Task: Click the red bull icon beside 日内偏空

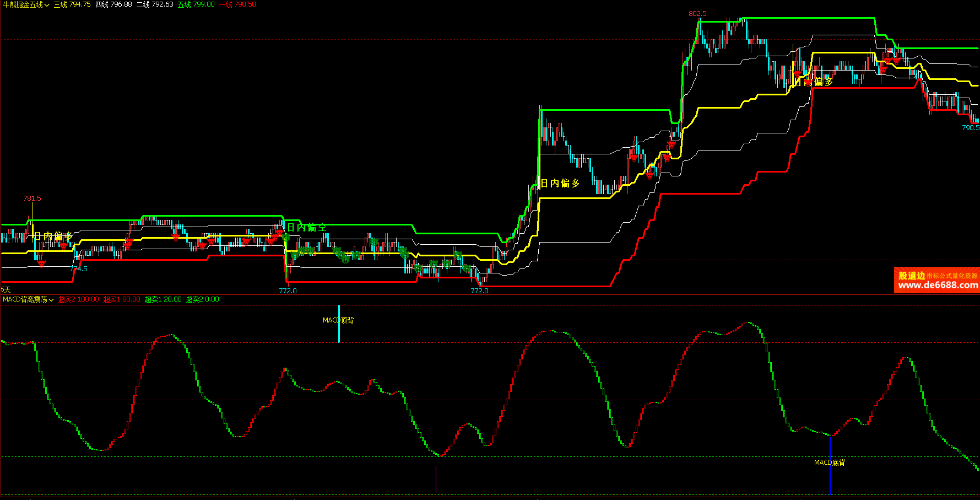Action: click(279, 232)
